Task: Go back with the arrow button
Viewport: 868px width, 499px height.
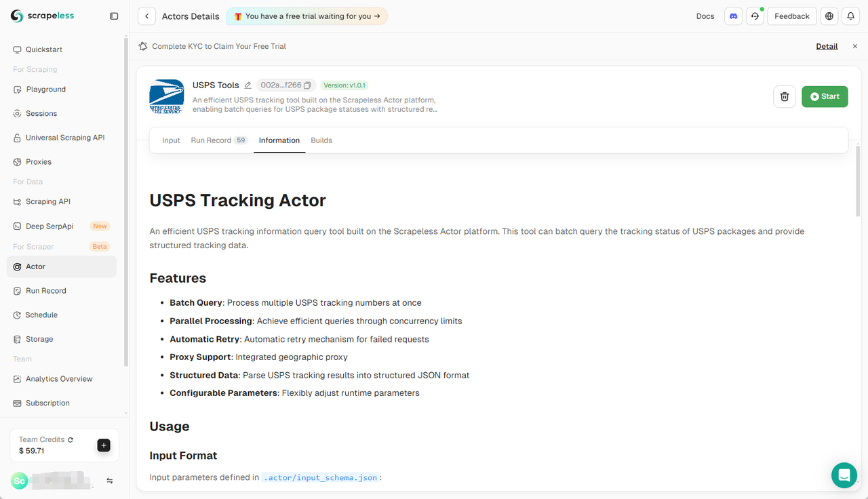Action: [146, 16]
